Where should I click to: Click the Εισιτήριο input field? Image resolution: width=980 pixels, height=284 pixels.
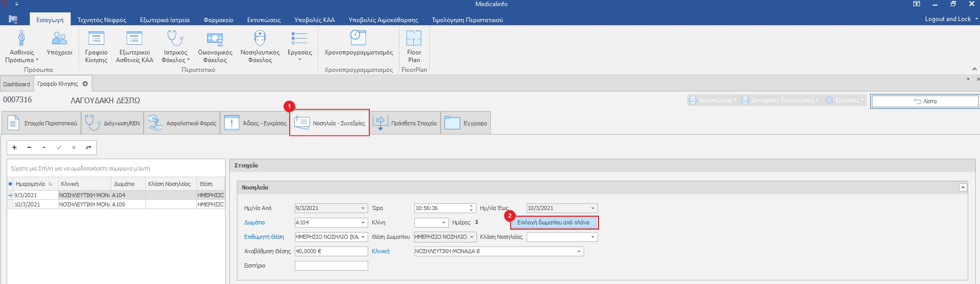(331, 266)
